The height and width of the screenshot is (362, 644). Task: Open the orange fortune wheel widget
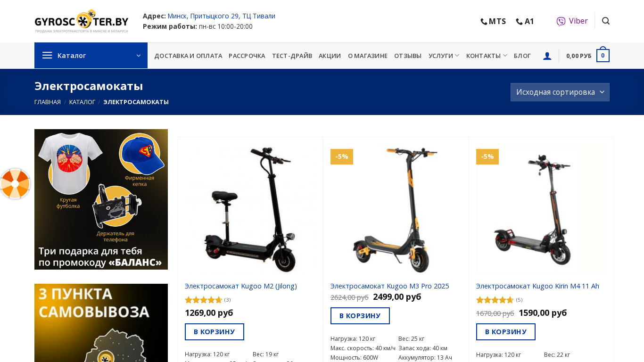tap(15, 184)
